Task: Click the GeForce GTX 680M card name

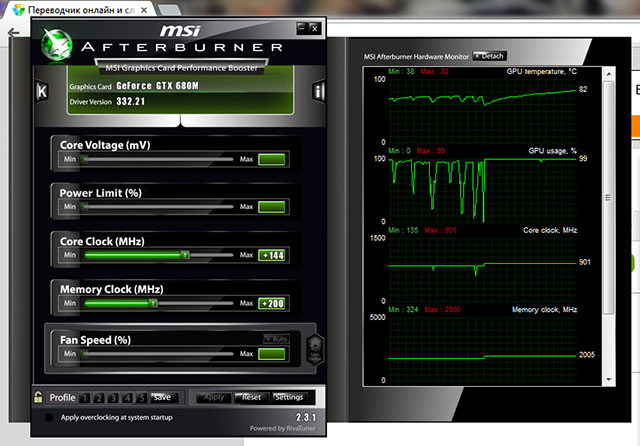Action: pos(157,86)
